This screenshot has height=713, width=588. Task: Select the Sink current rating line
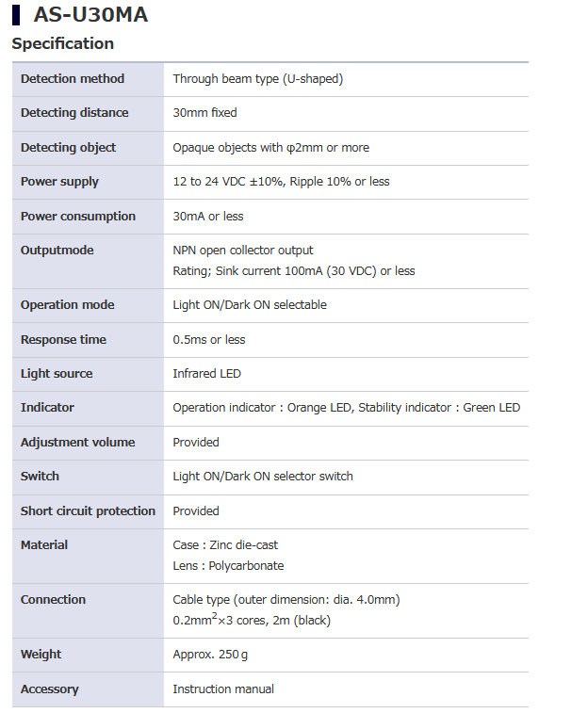pos(293,271)
